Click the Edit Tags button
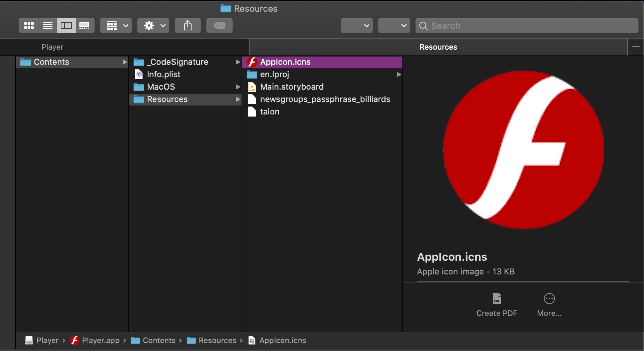 pyautogui.click(x=219, y=26)
